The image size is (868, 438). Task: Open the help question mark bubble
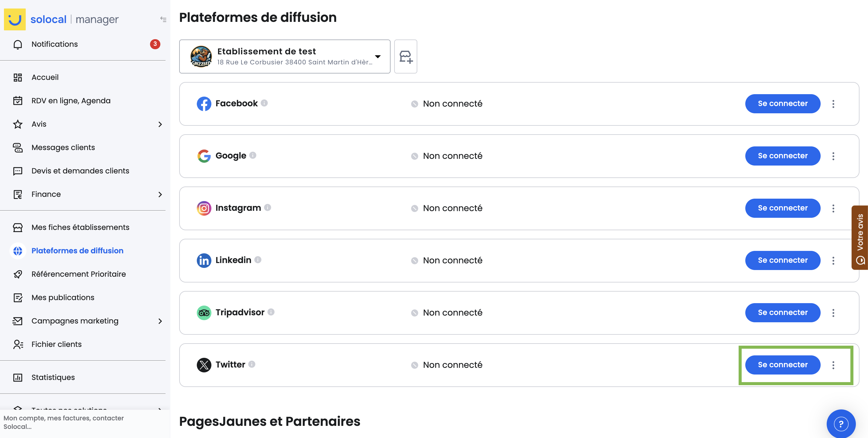tap(841, 423)
